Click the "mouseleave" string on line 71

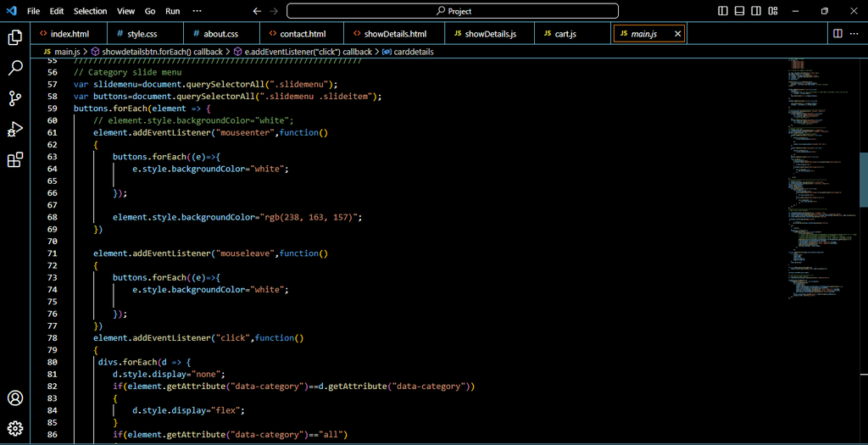click(x=245, y=253)
